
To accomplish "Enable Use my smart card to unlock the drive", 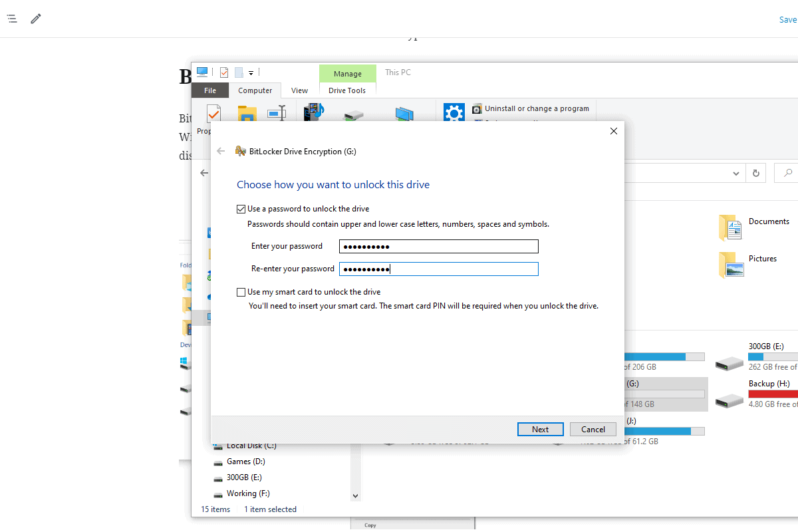I will click(241, 291).
